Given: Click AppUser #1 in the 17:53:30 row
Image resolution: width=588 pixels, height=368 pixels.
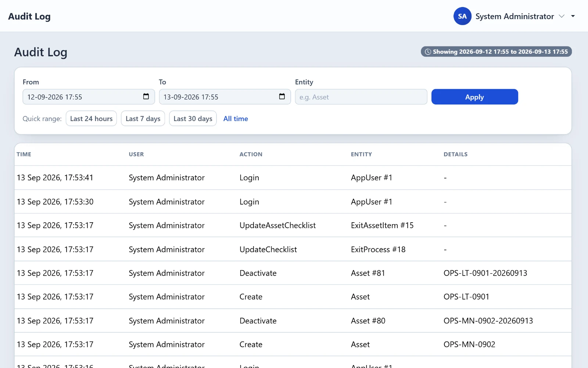Looking at the screenshot, I should pyautogui.click(x=372, y=202).
